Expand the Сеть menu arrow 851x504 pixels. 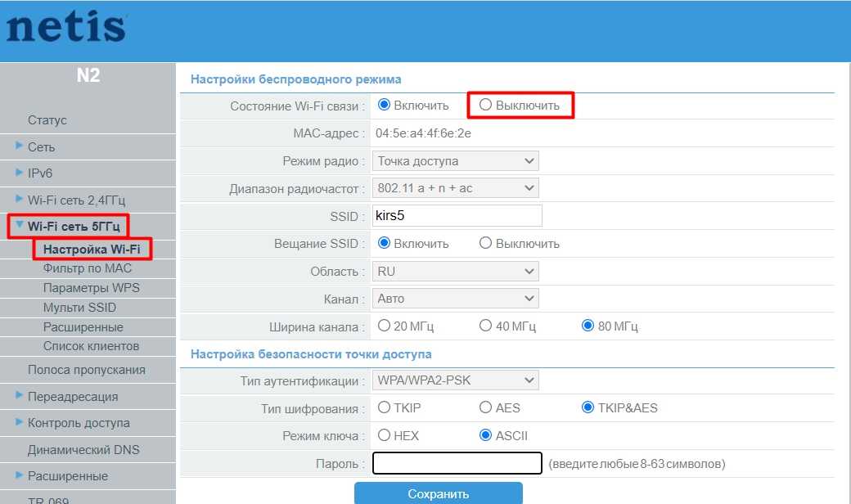click(x=19, y=146)
